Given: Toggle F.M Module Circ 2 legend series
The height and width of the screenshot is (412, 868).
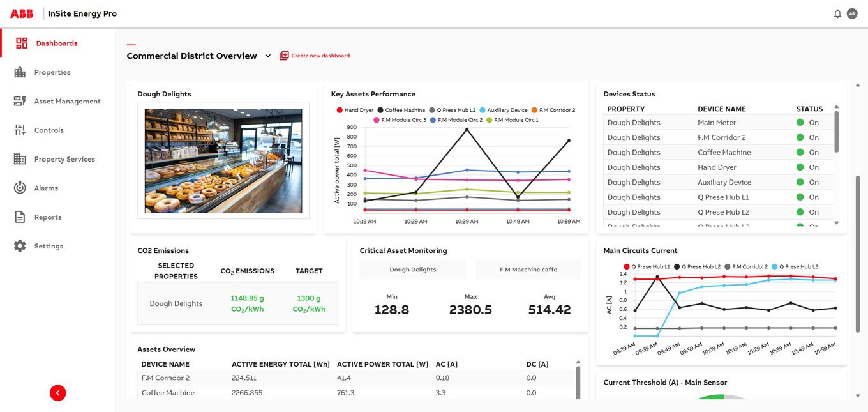Looking at the screenshot, I should 456,120.
